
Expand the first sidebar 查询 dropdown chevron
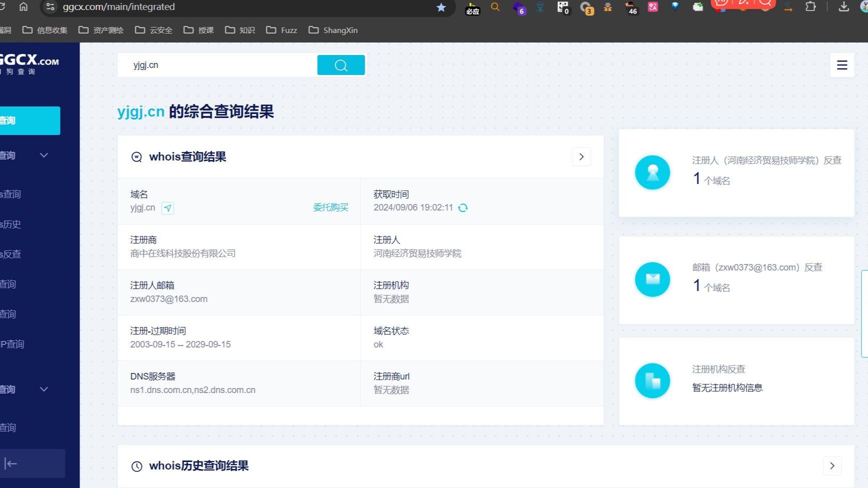coord(44,155)
